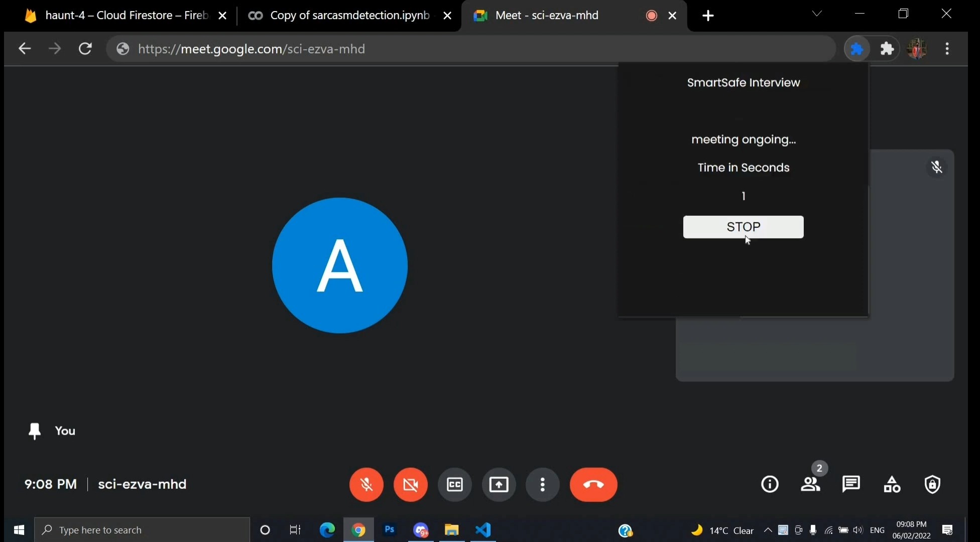This screenshot has height=542, width=980.
Task: Click the Present now screen icon
Action: pyautogui.click(x=499, y=485)
